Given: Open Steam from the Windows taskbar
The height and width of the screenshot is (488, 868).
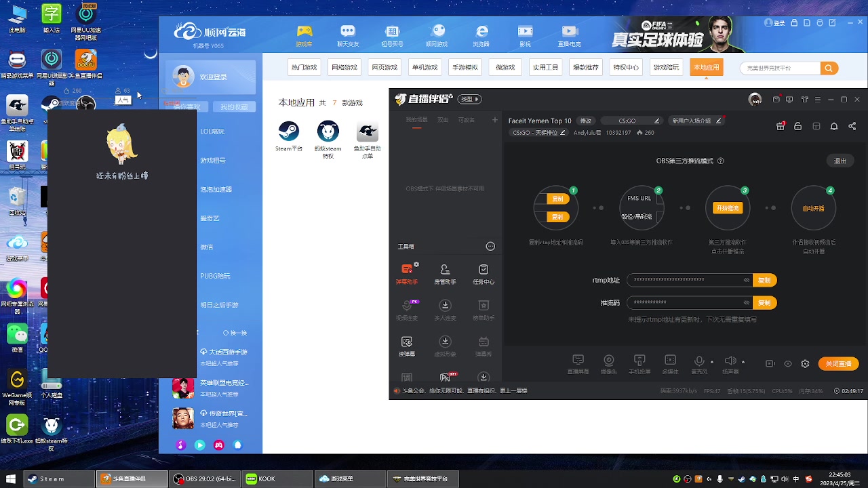Looking at the screenshot, I should click(x=59, y=479).
